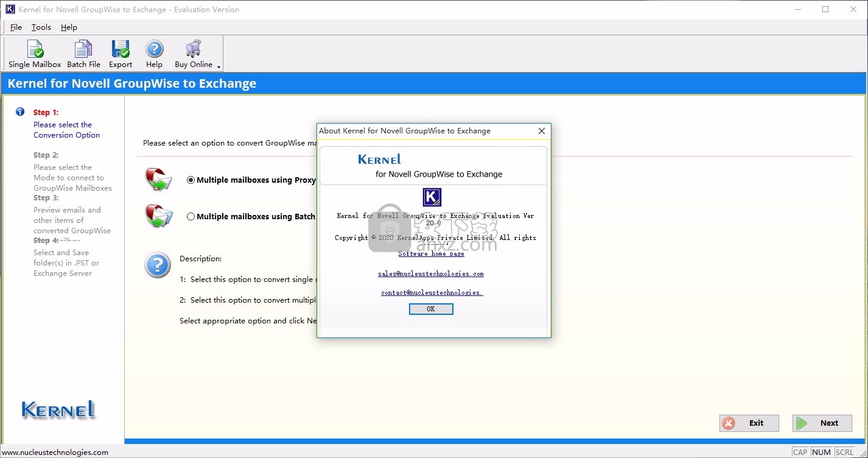Image resolution: width=868 pixels, height=458 pixels.
Task: Click the www.nucleustechnologies.com status bar text
Action: pyautogui.click(x=55, y=452)
